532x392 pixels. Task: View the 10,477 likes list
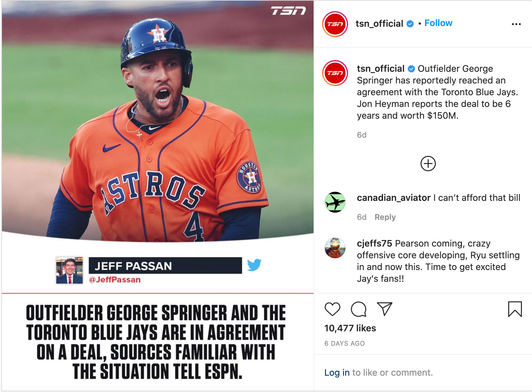point(350,328)
